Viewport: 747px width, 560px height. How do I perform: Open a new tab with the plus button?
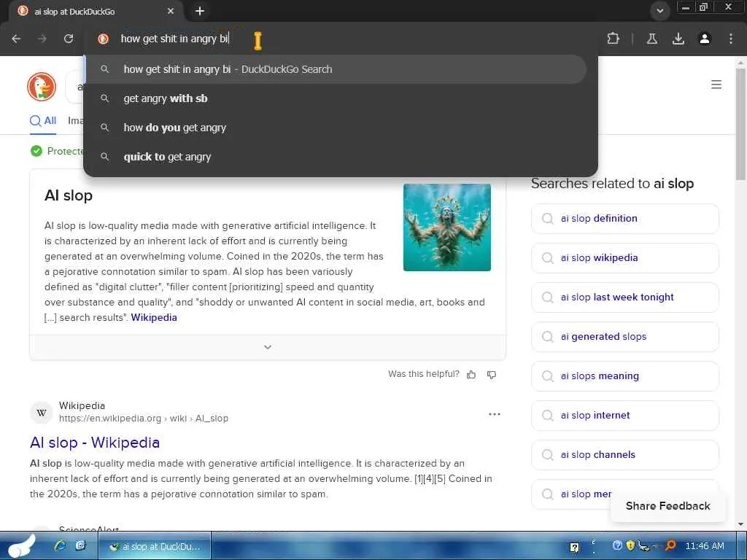(200, 11)
